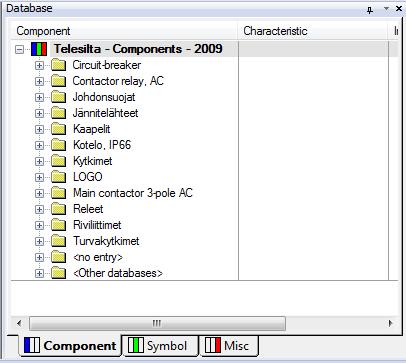Expand the Johdonsuojat node

(x=39, y=97)
